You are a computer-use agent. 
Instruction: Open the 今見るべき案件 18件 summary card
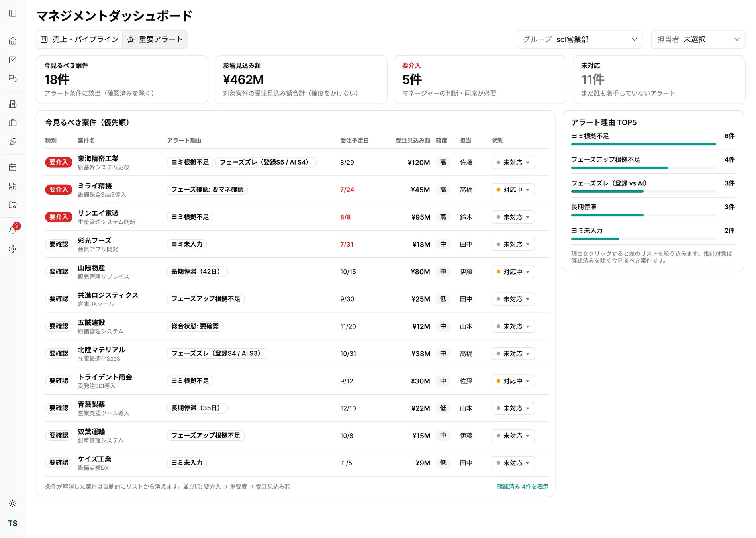click(122, 80)
